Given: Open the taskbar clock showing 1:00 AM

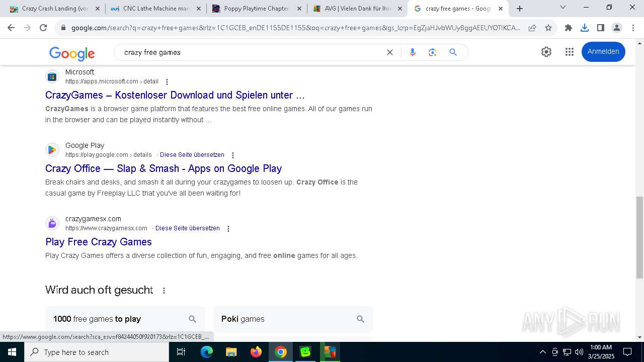Looking at the screenshot, I should (601, 352).
